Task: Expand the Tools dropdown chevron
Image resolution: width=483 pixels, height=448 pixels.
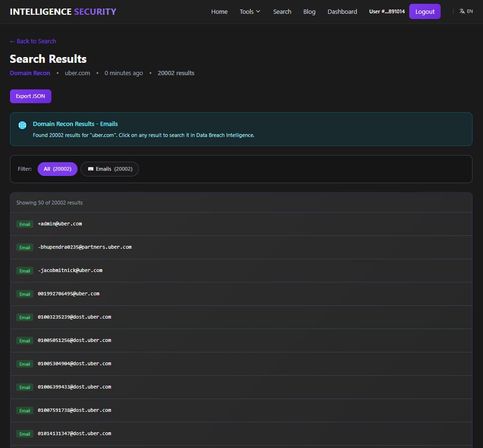Action: point(258,11)
